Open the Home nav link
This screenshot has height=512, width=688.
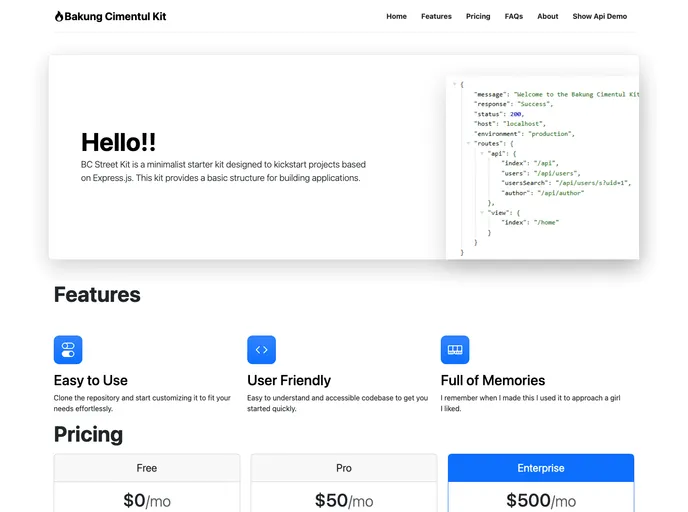pyautogui.click(x=396, y=16)
